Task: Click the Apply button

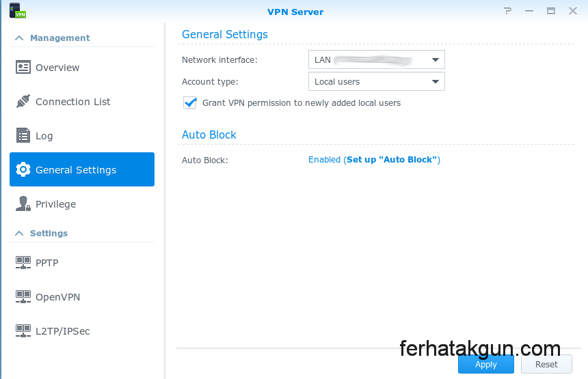Action: pyautogui.click(x=485, y=365)
